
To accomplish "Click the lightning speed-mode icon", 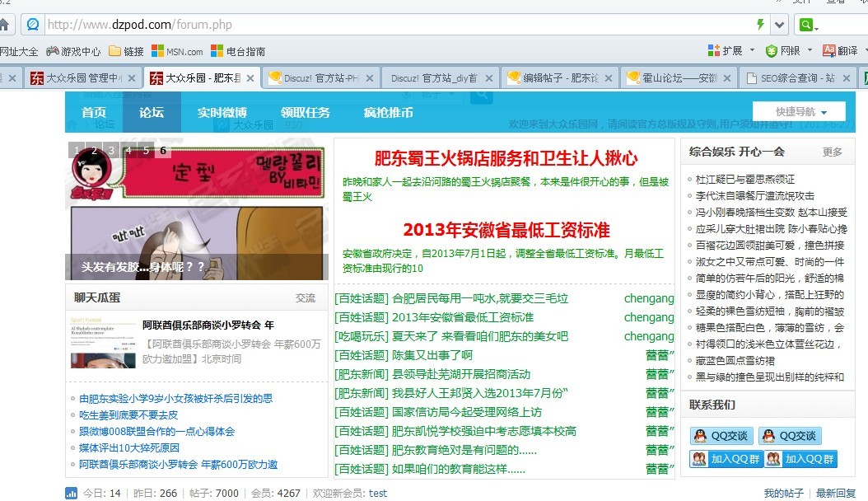I will coord(761,25).
